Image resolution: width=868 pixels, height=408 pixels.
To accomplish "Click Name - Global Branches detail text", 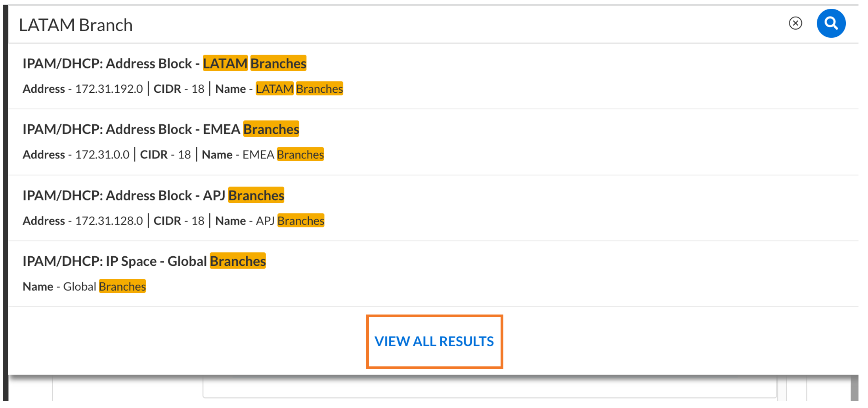I will point(84,286).
